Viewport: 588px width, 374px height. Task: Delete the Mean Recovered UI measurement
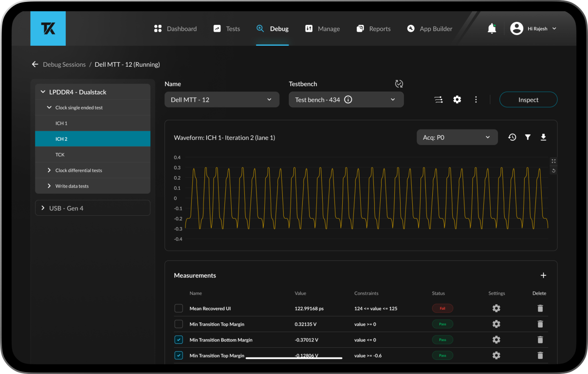click(x=540, y=308)
